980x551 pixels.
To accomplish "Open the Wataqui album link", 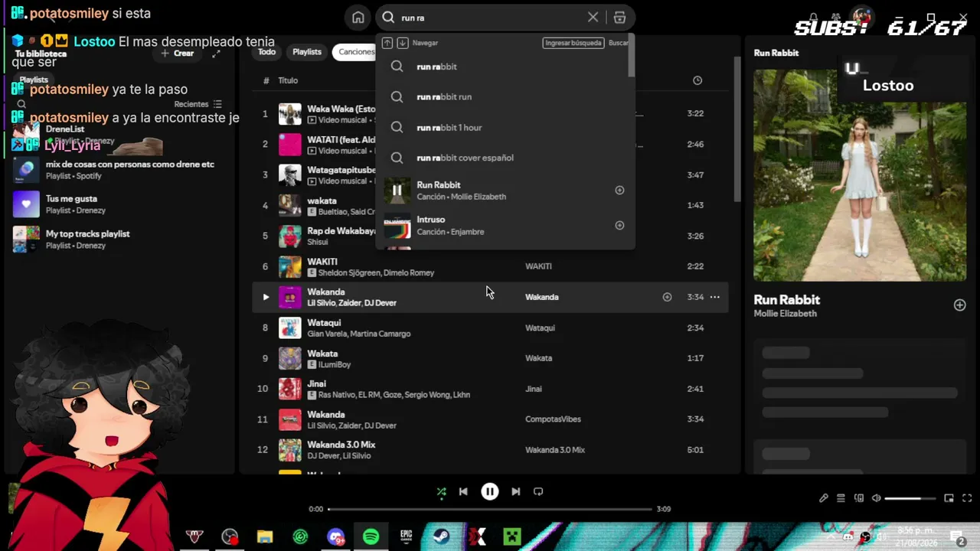I will 540,328.
